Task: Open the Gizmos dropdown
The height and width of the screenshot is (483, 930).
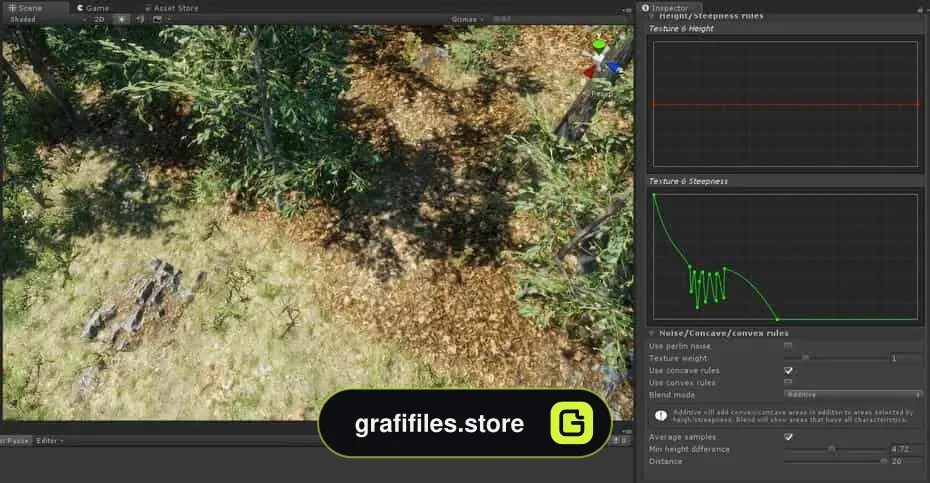Action: coord(467,19)
